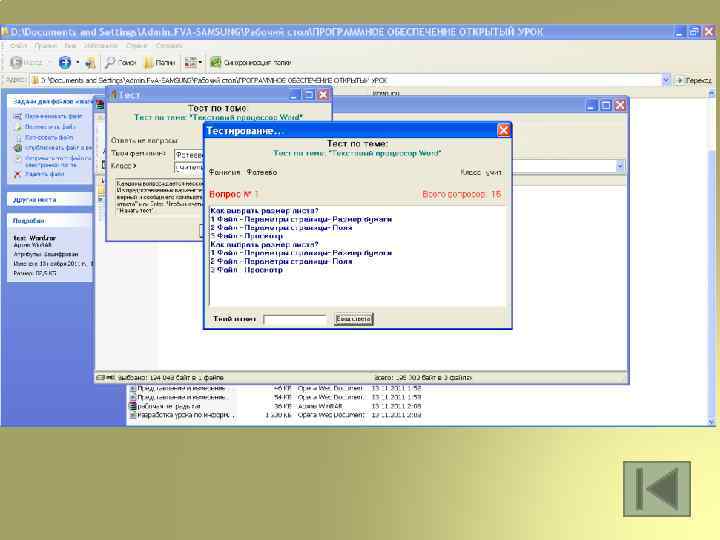Click 'Переместить файл' task link
The image size is (720, 540).
(x=50, y=127)
